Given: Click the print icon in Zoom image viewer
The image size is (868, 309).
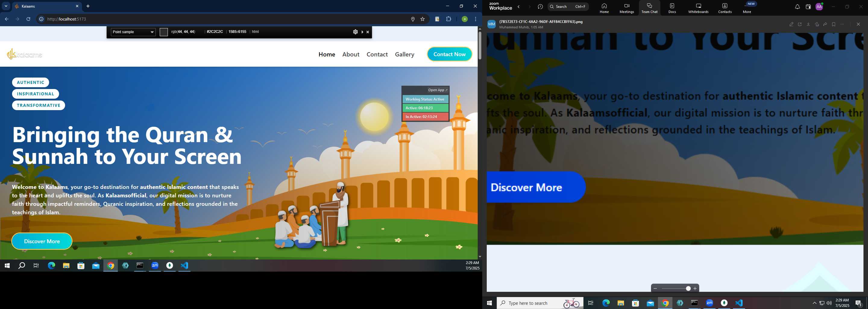Looking at the screenshot, I should point(817,24).
